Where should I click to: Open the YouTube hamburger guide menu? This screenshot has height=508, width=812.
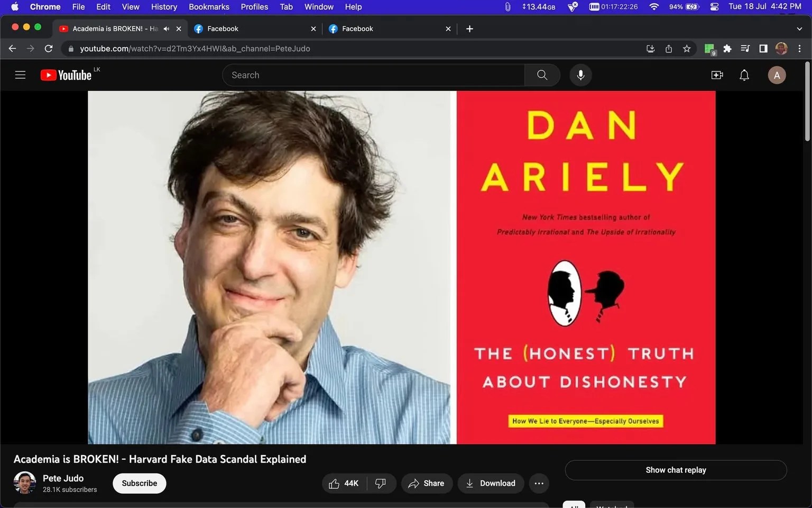(x=20, y=75)
